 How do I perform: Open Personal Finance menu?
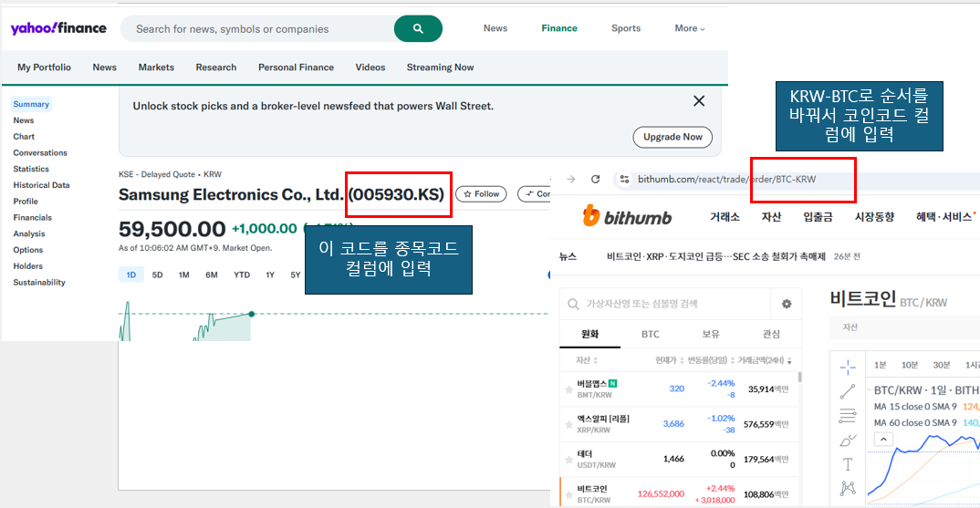[297, 67]
